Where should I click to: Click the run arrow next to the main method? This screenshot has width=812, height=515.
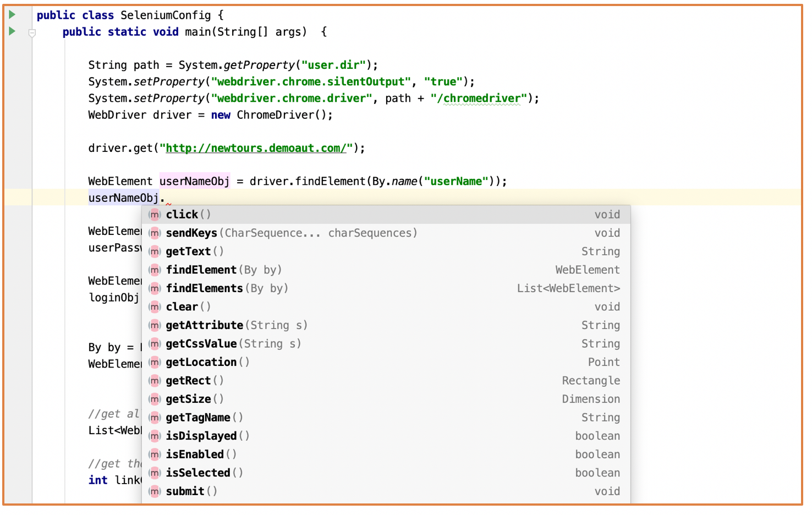(x=12, y=31)
